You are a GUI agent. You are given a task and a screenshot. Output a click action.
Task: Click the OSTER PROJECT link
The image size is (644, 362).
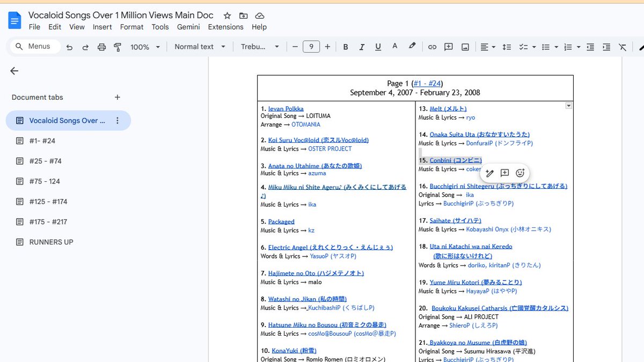click(x=330, y=149)
